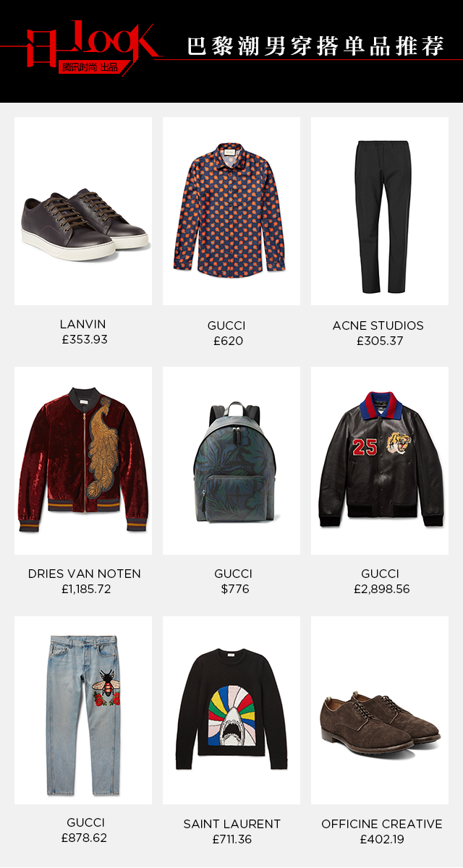The image size is (463, 868).
Task: Select the Gucci printed backpack picture
Action: [x=231, y=461]
